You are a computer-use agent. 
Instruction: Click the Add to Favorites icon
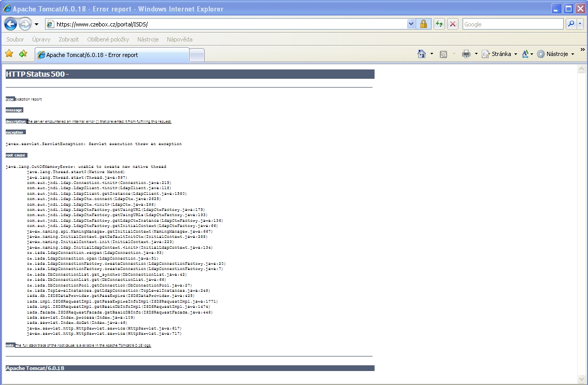pyautogui.click(x=23, y=54)
